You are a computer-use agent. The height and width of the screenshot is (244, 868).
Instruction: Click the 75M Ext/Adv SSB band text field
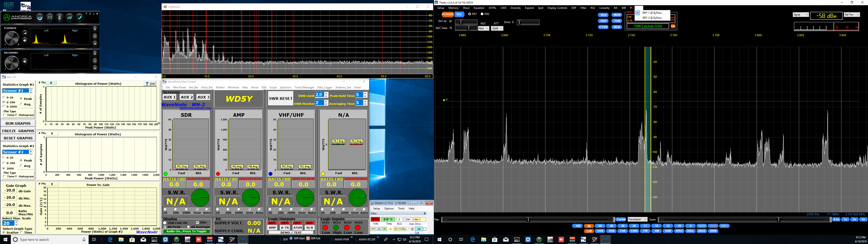pos(648,26)
